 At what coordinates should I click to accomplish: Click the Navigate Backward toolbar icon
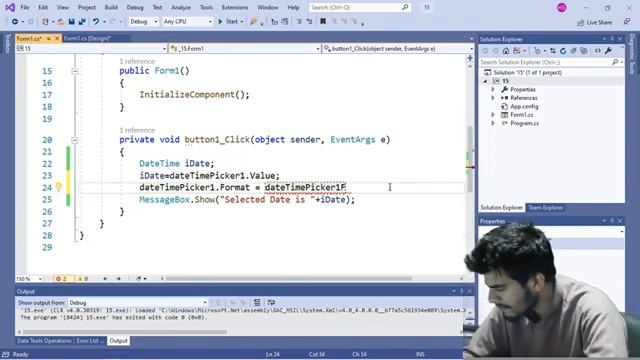coord(15,22)
